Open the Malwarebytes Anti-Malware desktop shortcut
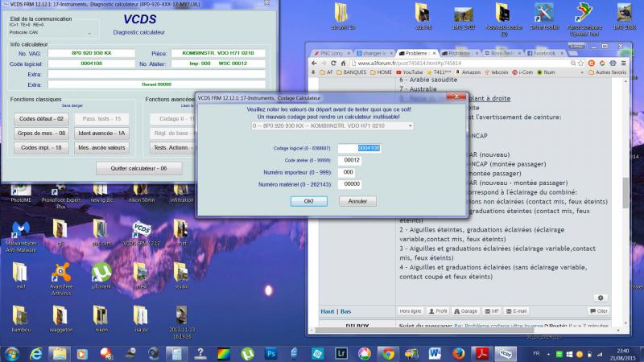Viewport: 644px width, 362px height. (21, 237)
